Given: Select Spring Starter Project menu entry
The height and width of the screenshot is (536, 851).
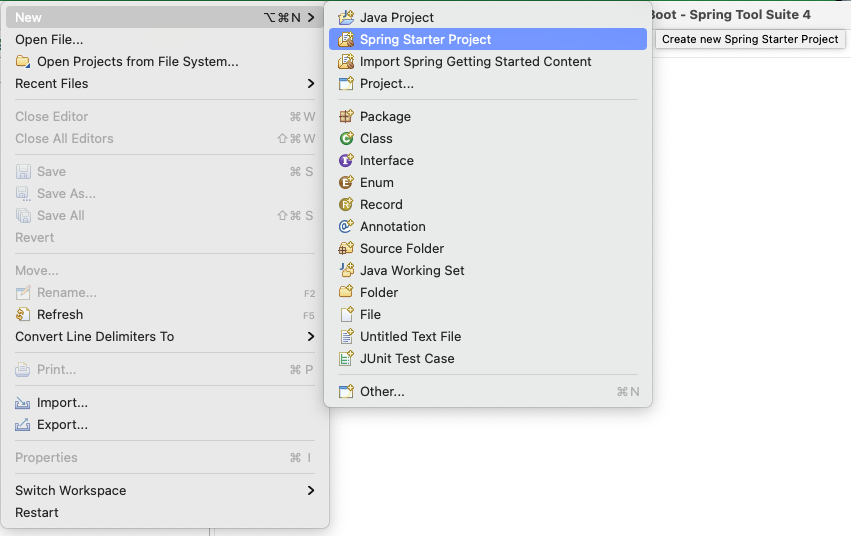Looking at the screenshot, I should pos(488,39).
